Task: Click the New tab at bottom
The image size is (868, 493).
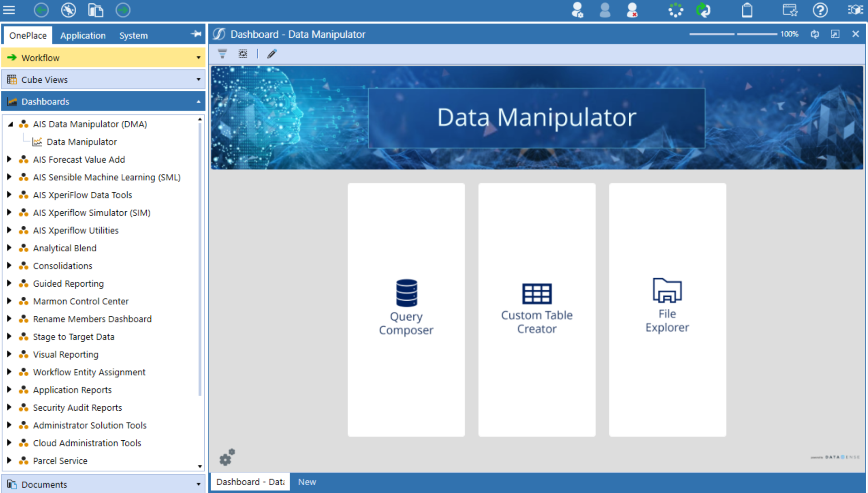Action: 307,482
